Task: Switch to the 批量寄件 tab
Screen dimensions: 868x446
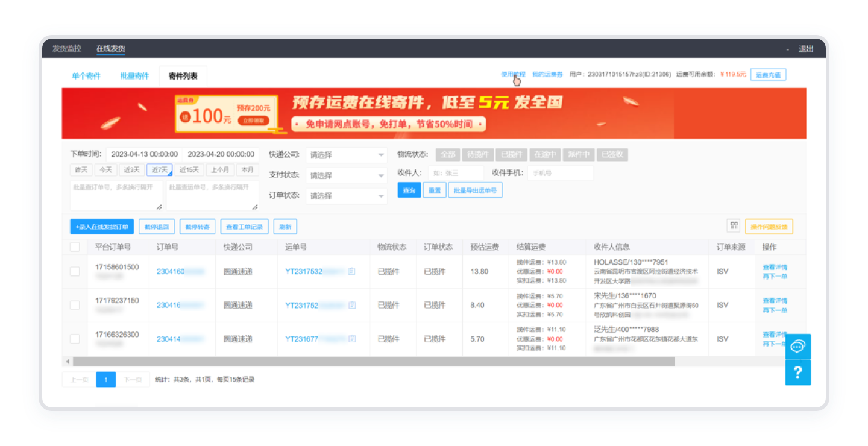Action: (x=134, y=76)
